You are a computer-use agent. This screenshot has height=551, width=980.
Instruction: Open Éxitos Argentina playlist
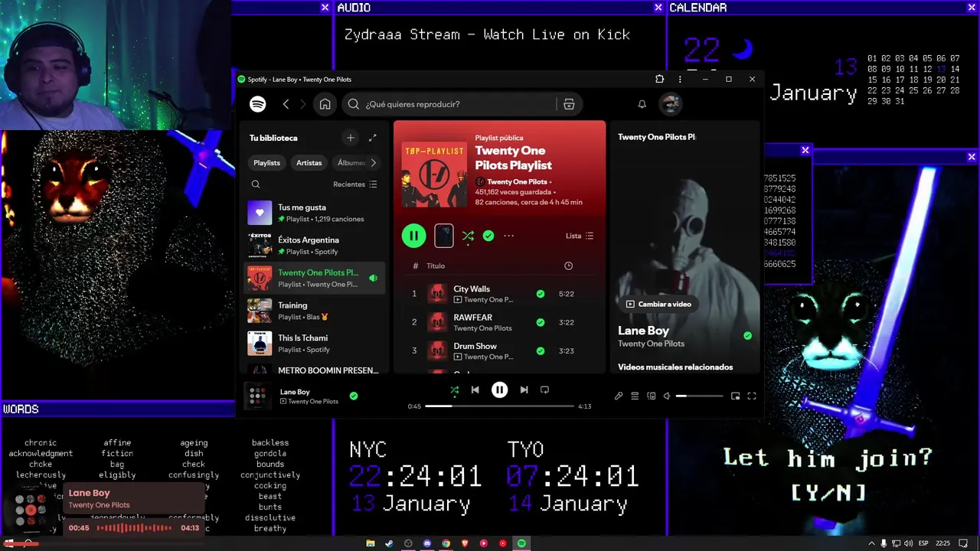tap(315, 246)
